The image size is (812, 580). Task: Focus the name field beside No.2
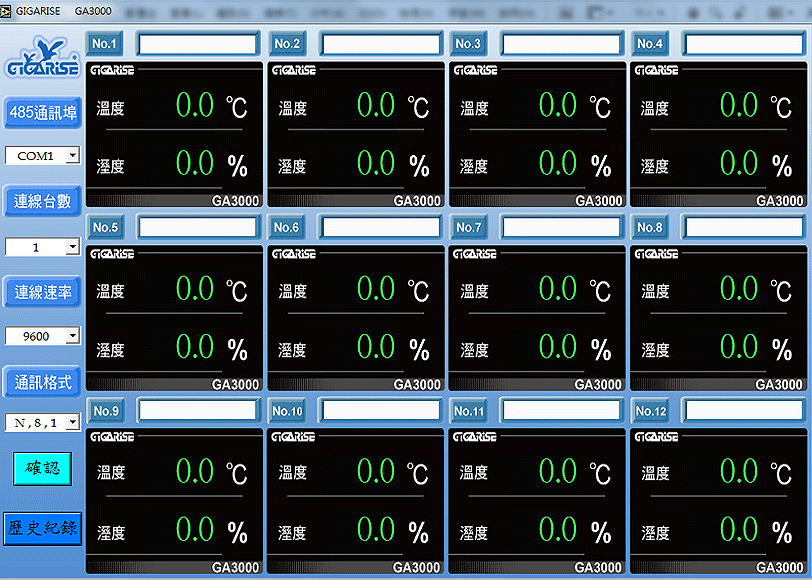tap(381, 44)
